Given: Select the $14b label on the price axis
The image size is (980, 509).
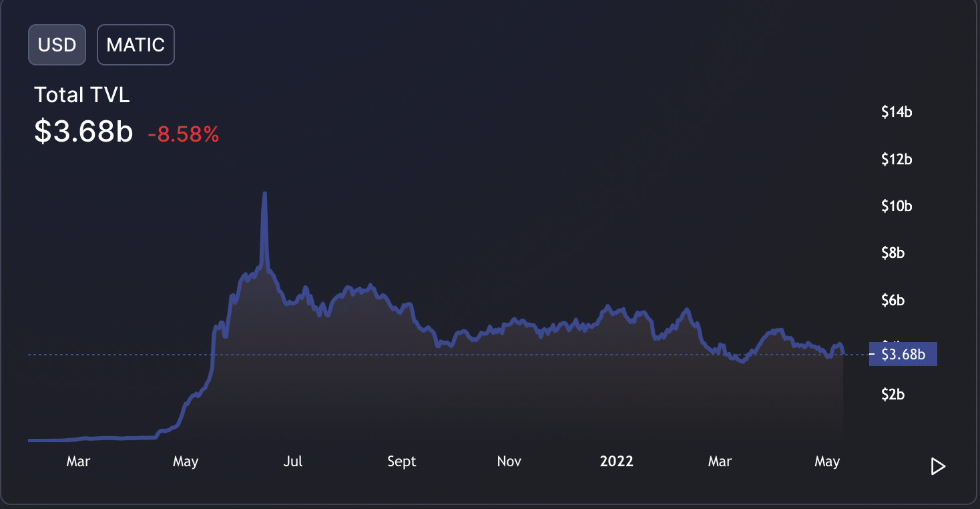Looking at the screenshot, I should tap(897, 112).
